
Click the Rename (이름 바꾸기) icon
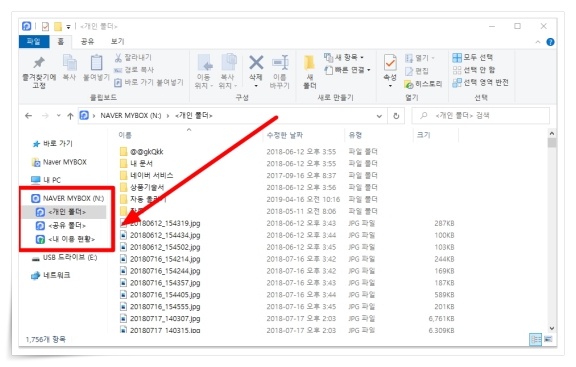[280, 62]
